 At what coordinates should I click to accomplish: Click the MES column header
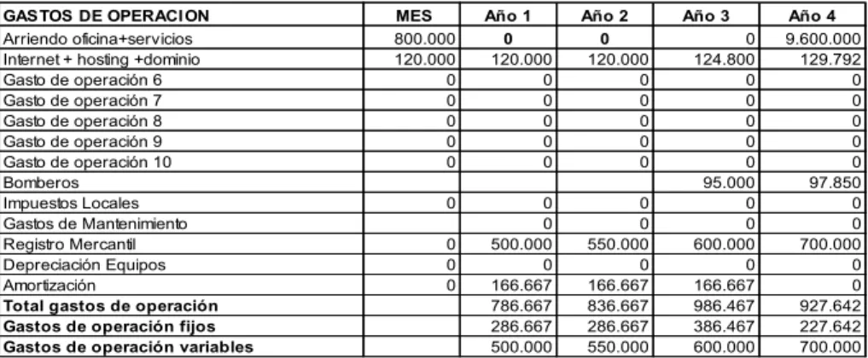tap(411, 16)
